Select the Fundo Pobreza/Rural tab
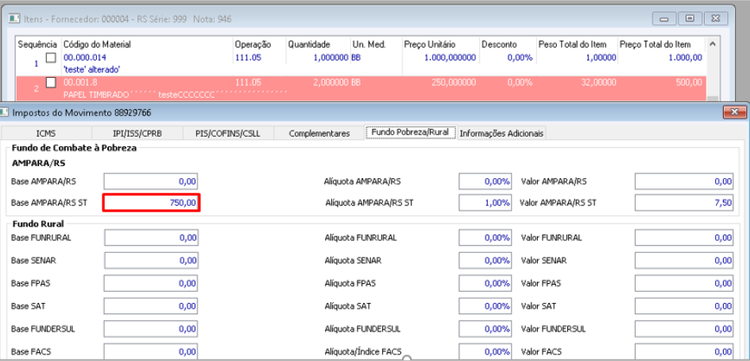The height and width of the screenshot is (361, 750). click(410, 132)
